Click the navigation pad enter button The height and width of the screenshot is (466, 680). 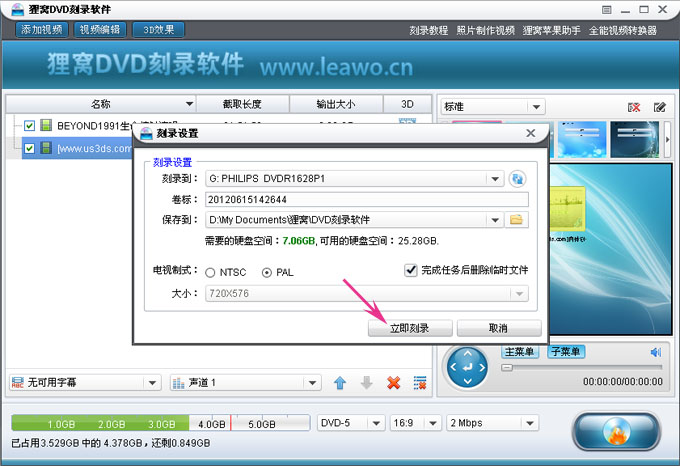(468, 367)
